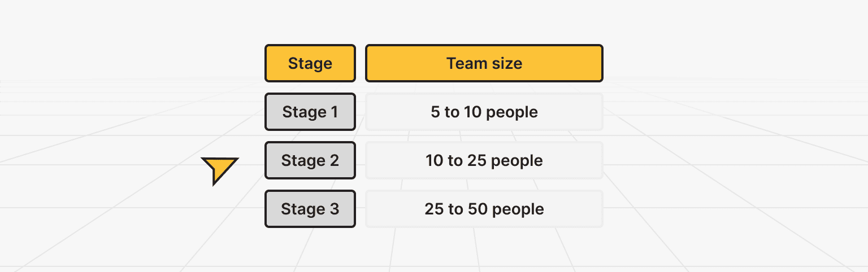
Task: Choose the Stage 1 row label
Action: [x=310, y=112]
